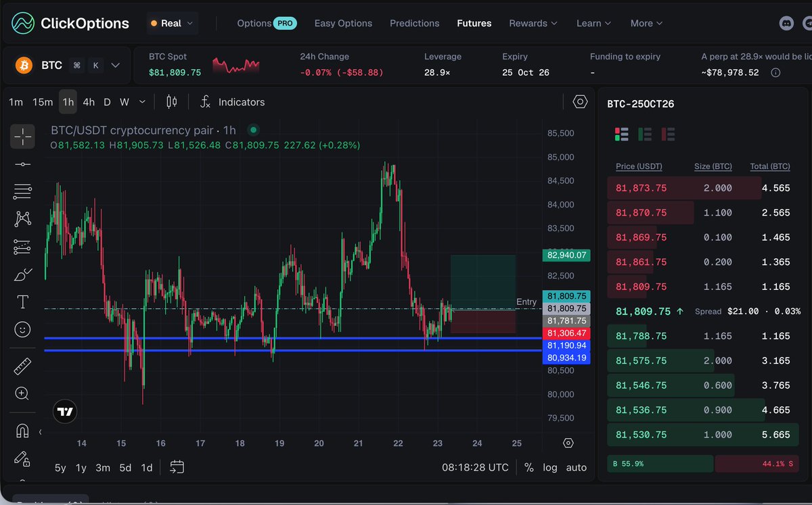The height and width of the screenshot is (505, 812).
Task: Expand the More menu
Action: (646, 23)
